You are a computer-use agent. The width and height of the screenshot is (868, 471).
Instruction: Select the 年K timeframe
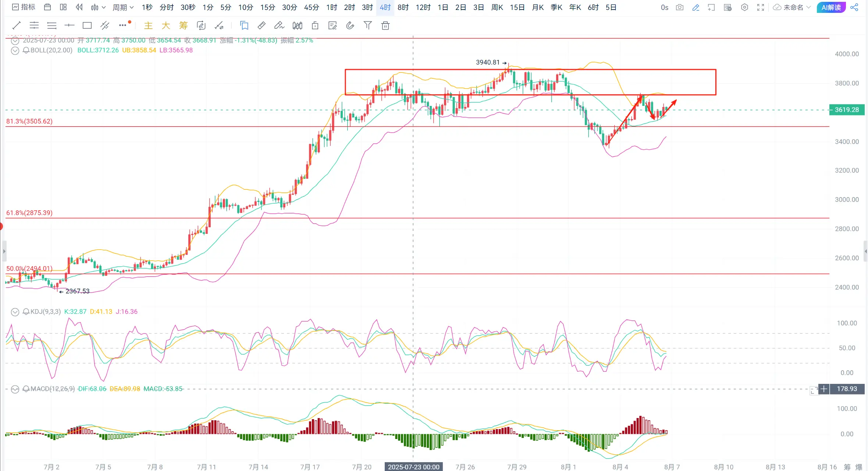click(x=575, y=7)
